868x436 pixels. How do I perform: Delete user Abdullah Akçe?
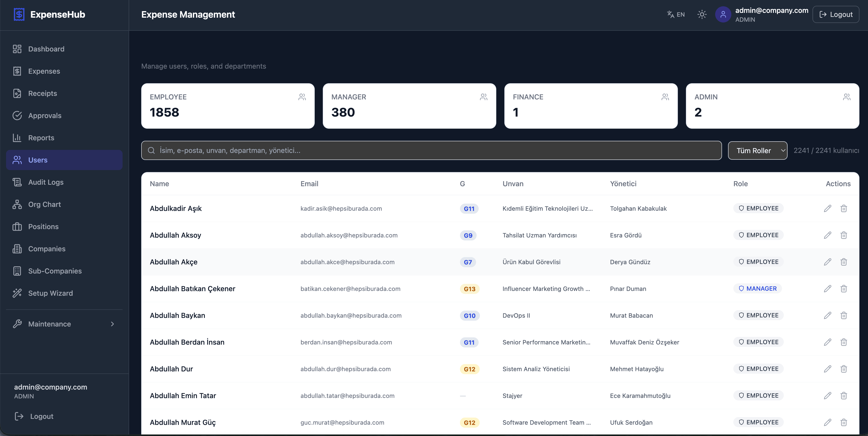pyautogui.click(x=844, y=262)
